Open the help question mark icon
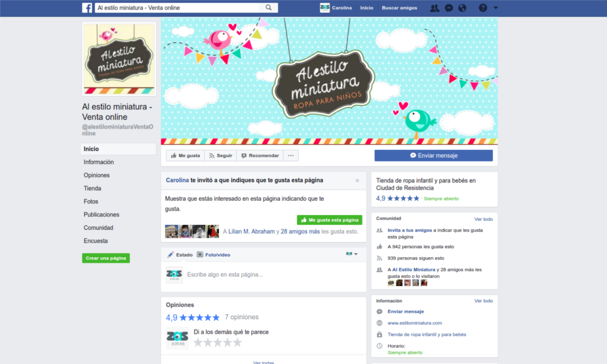 point(483,8)
